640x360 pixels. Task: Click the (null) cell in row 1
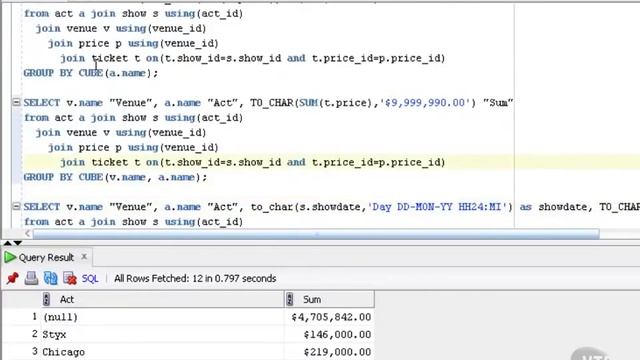[x=163, y=317]
